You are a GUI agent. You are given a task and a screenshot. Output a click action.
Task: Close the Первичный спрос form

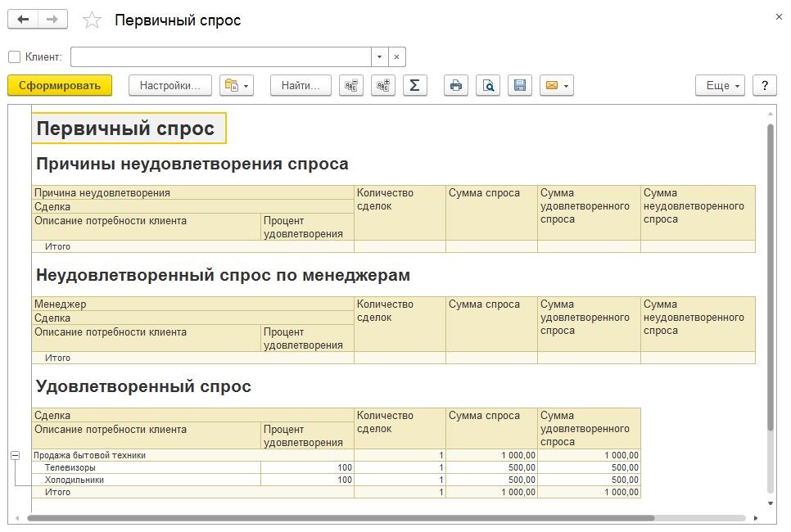pos(779,16)
